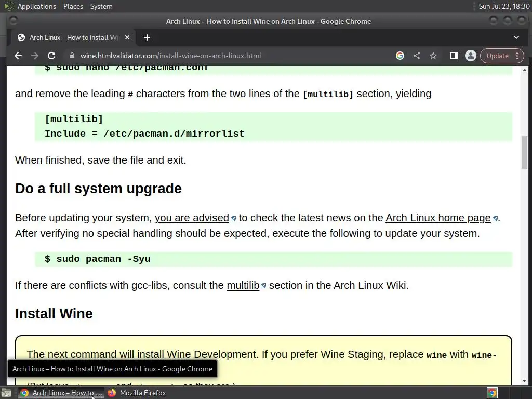The height and width of the screenshot is (399, 532).
Task: Click Chrome icon in system tray
Action: [492, 393]
